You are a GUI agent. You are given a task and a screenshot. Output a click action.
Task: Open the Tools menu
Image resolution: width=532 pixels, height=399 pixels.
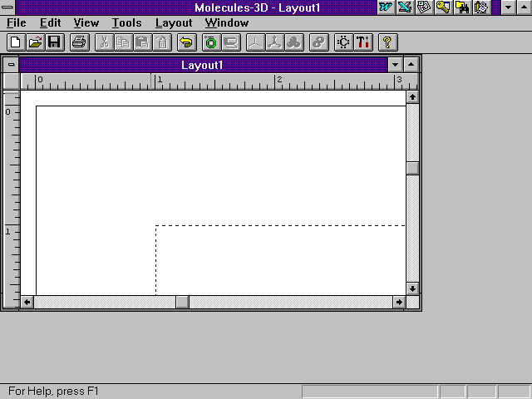pos(127,22)
